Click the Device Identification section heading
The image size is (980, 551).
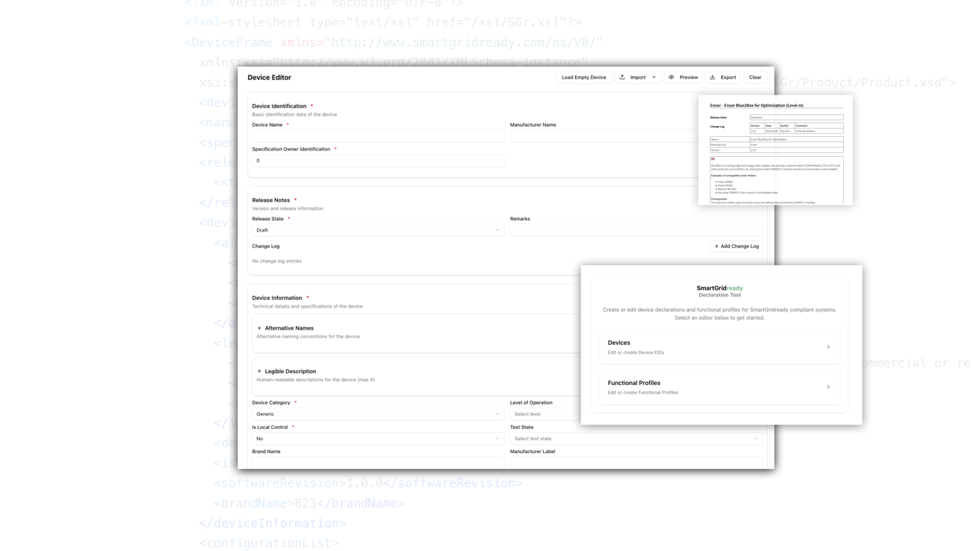(279, 106)
